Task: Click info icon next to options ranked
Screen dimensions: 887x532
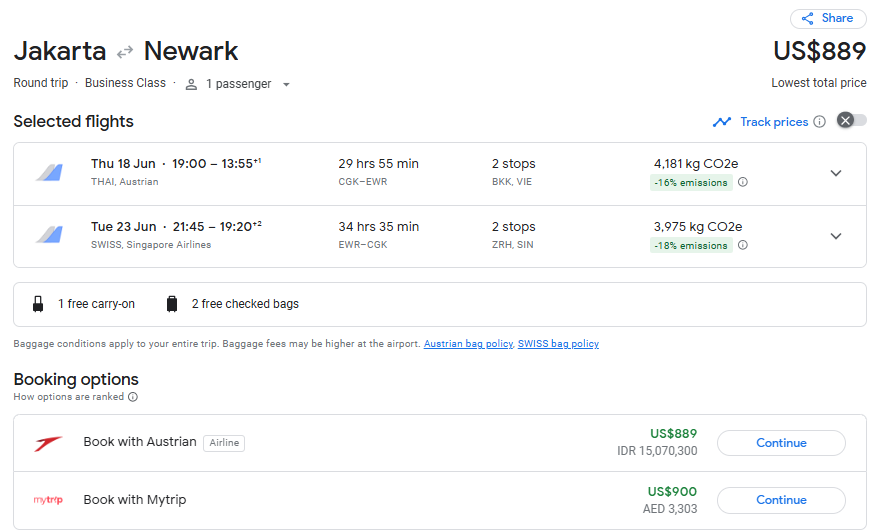Action: click(x=133, y=397)
